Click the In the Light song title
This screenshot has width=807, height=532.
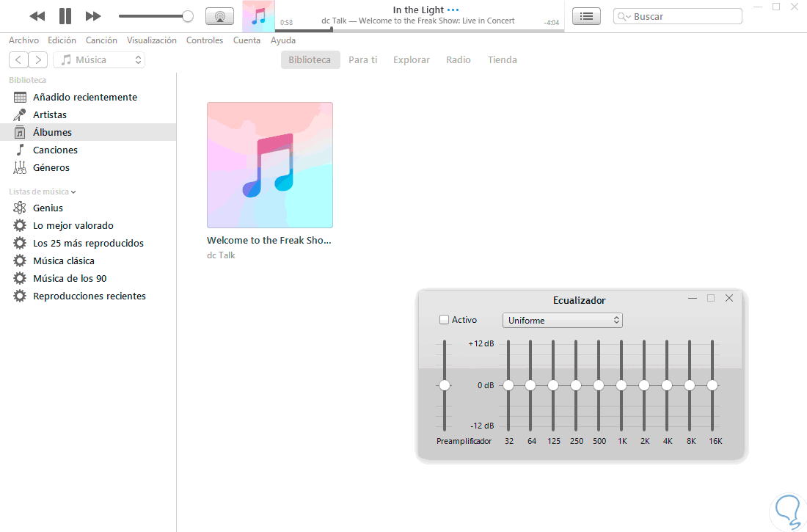[x=418, y=10]
